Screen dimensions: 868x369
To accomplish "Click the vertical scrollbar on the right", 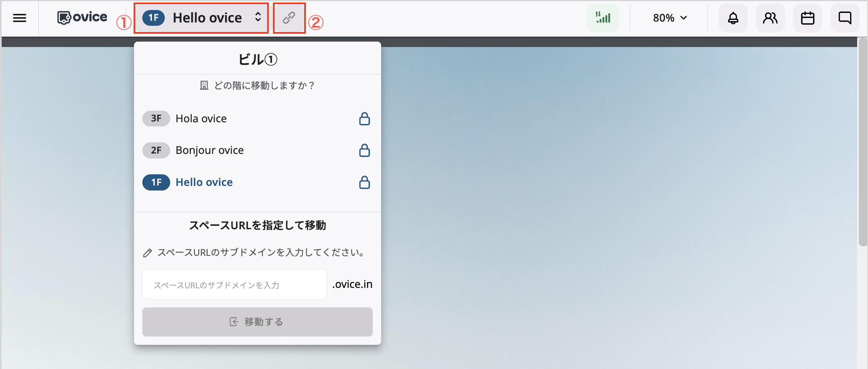I will pyautogui.click(x=863, y=141).
